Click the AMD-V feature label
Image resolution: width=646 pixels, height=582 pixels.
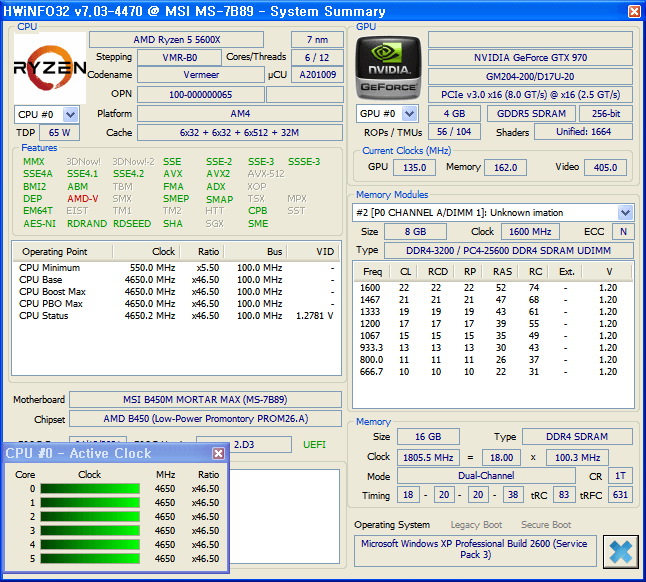tap(83, 199)
